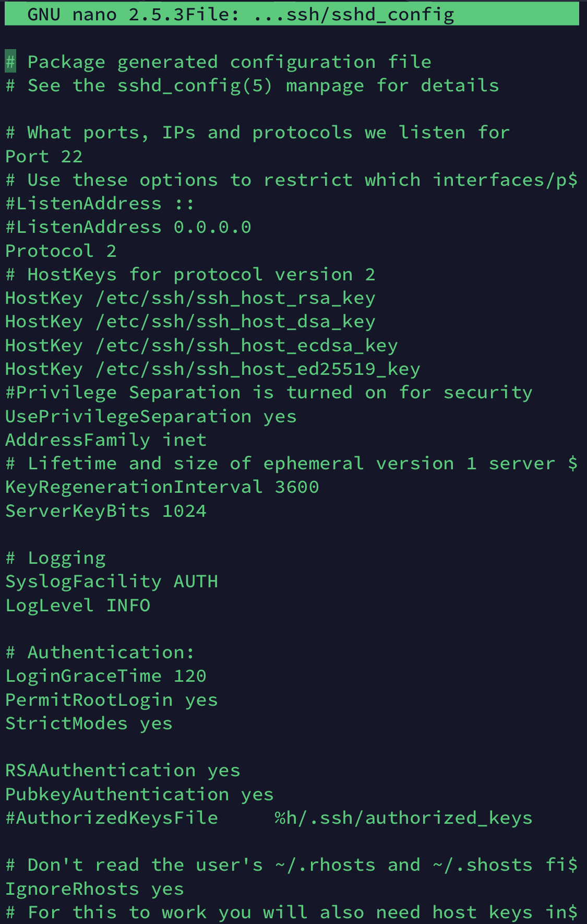The width and height of the screenshot is (587, 924).
Task: Click the SyslogFacility AUTH line
Action: (112, 582)
